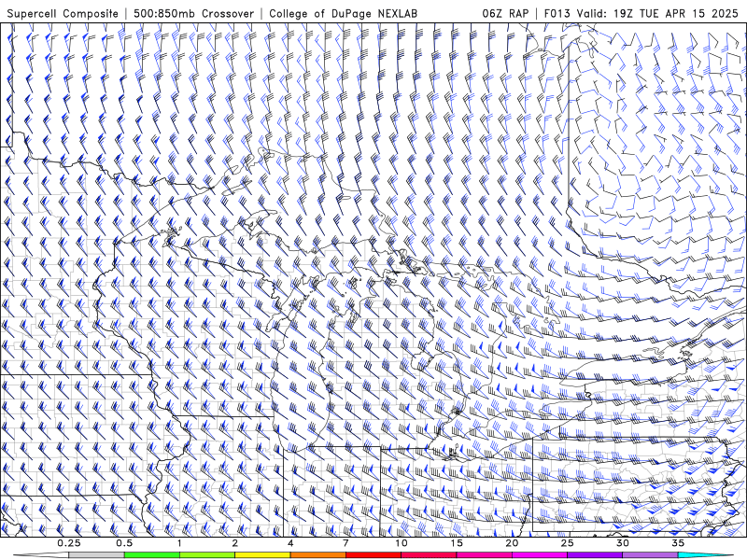747x560 pixels.
Task: Click the 2 value on the color scale
Action: [x=235, y=543]
